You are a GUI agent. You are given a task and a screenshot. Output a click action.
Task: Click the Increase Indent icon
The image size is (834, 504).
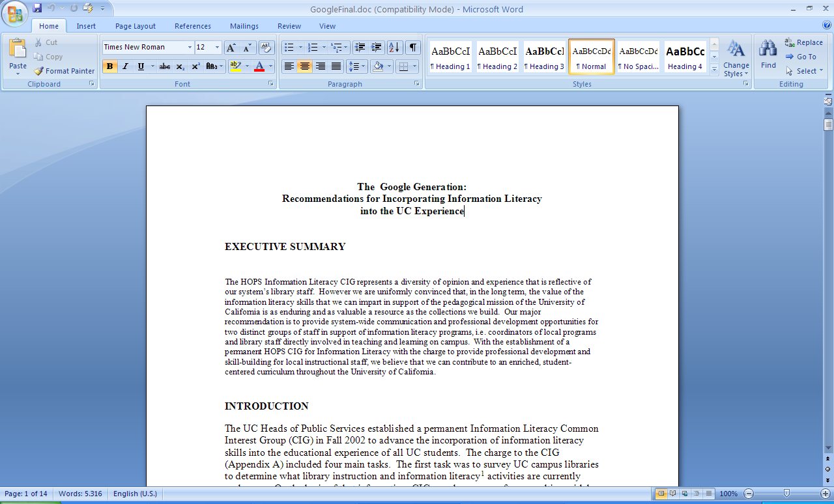[x=376, y=48]
